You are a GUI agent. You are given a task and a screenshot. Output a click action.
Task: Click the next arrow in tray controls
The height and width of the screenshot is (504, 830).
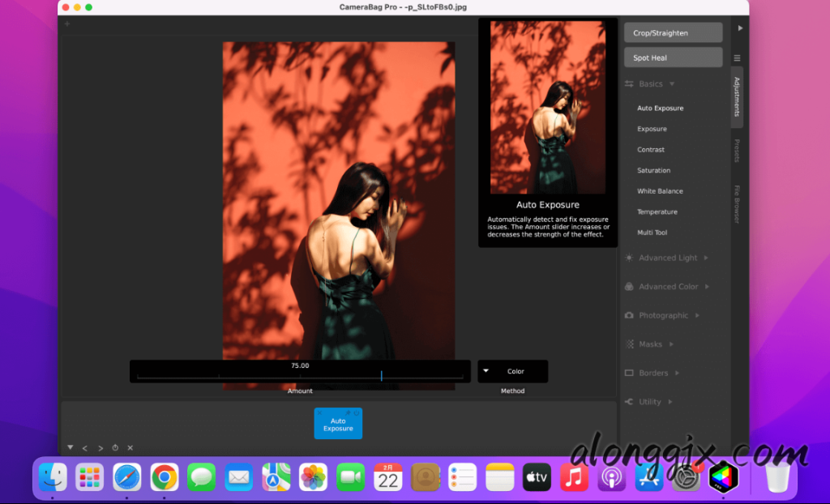[x=101, y=448]
